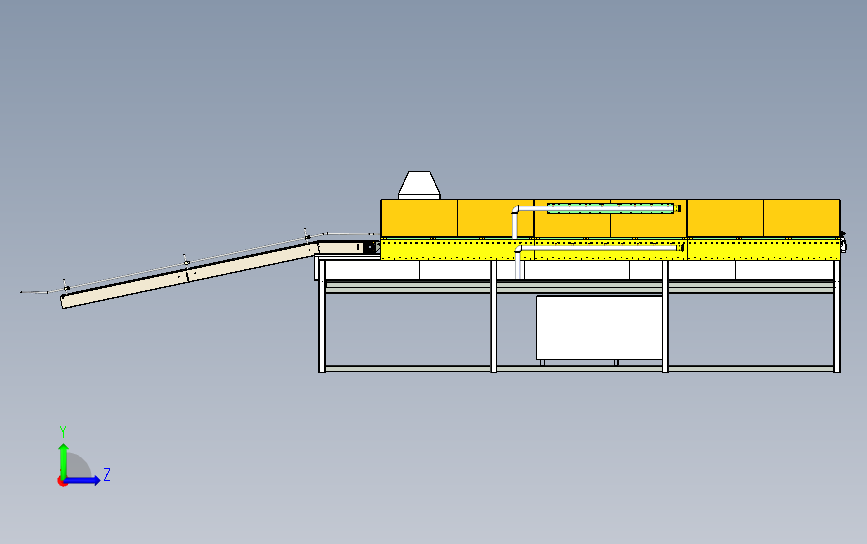Click the "Y" axis label
Screen dimensions: 867x544
pyautogui.click(x=63, y=432)
